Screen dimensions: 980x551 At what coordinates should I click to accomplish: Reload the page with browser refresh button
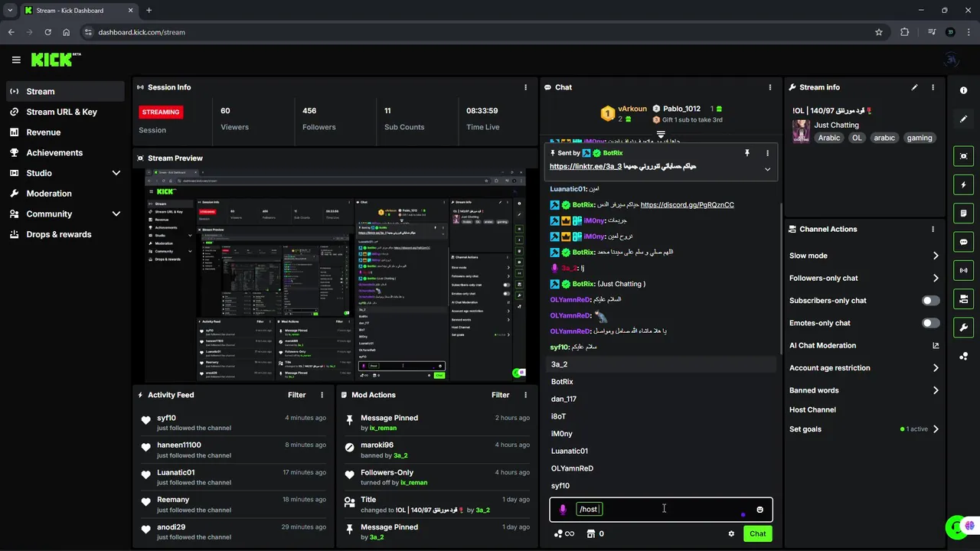(47, 32)
